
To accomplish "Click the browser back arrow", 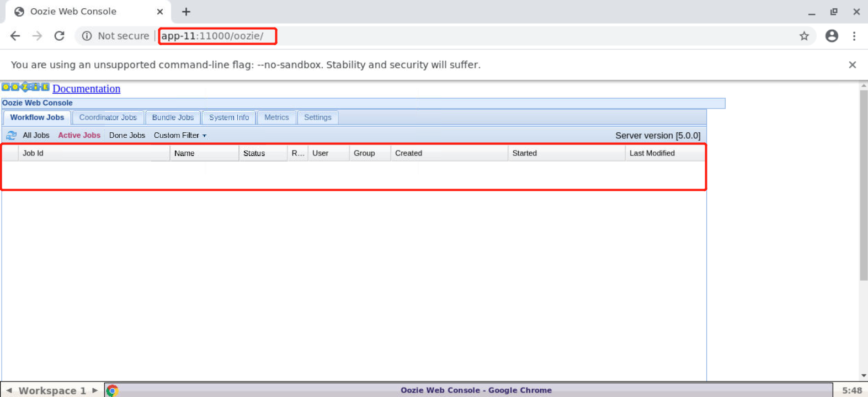I will [15, 36].
